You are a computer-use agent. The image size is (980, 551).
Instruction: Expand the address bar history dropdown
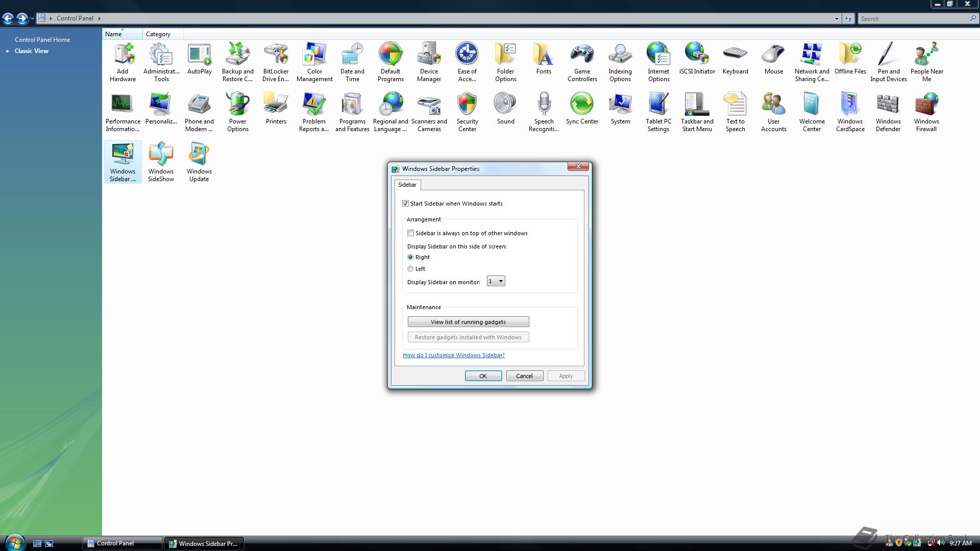pyautogui.click(x=837, y=18)
